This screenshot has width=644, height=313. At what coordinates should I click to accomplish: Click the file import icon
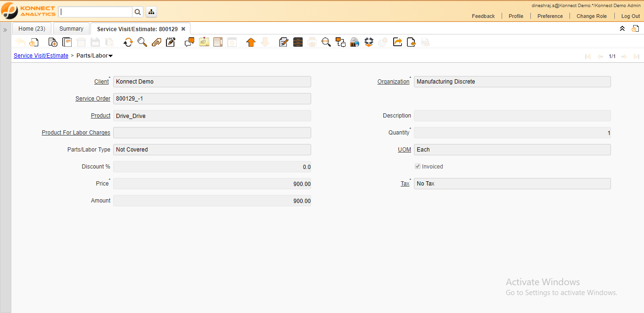411,42
